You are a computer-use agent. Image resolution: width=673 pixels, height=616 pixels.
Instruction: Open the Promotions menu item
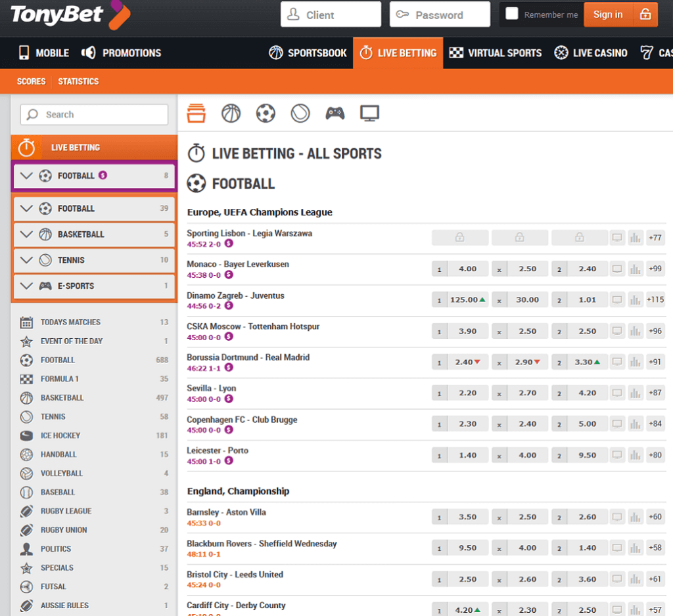121,53
